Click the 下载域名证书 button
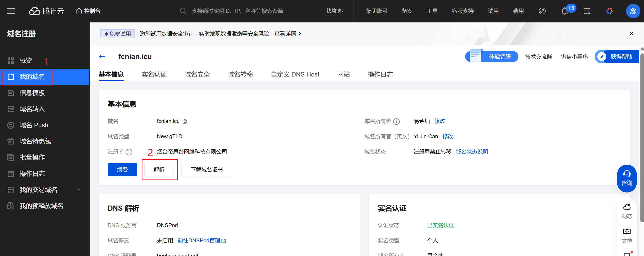The image size is (644, 256). [x=207, y=169]
